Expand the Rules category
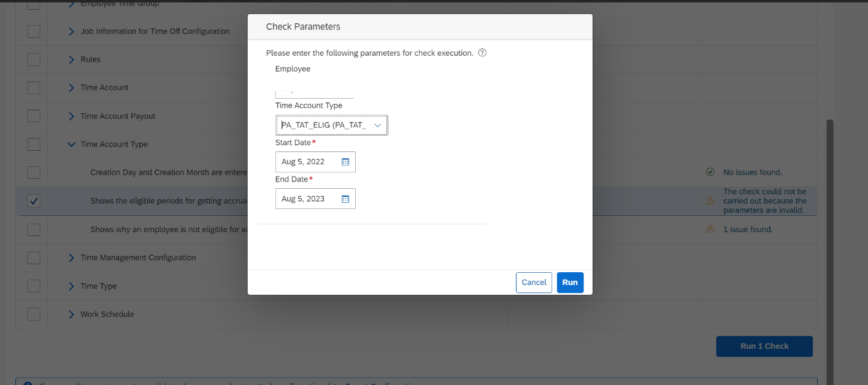Image resolution: width=868 pixels, height=385 pixels. pos(71,59)
